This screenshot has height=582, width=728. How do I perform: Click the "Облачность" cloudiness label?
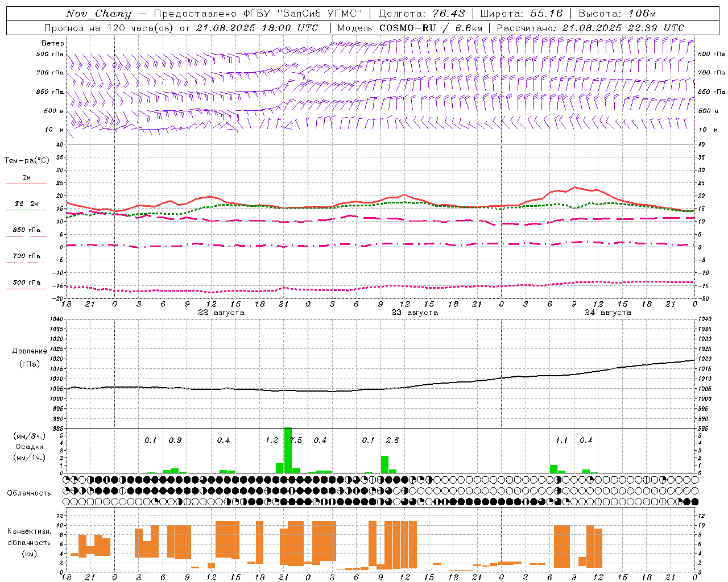coord(29,493)
